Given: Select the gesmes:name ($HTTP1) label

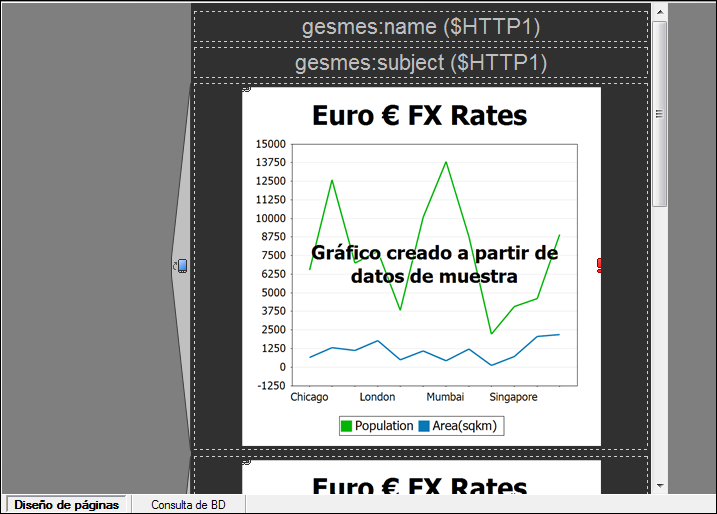Looking at the screenshot, I should pyautogui.click(x=421, y=27).
